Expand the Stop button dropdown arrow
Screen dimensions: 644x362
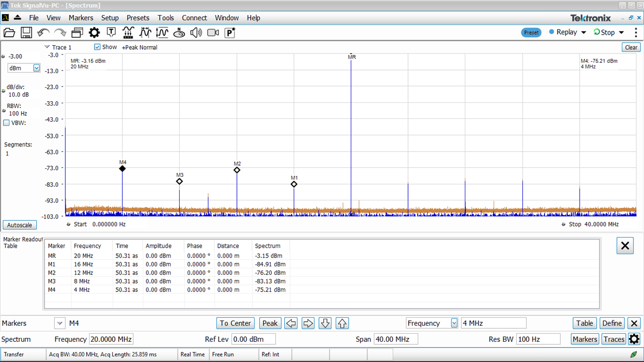coord(621,32)
